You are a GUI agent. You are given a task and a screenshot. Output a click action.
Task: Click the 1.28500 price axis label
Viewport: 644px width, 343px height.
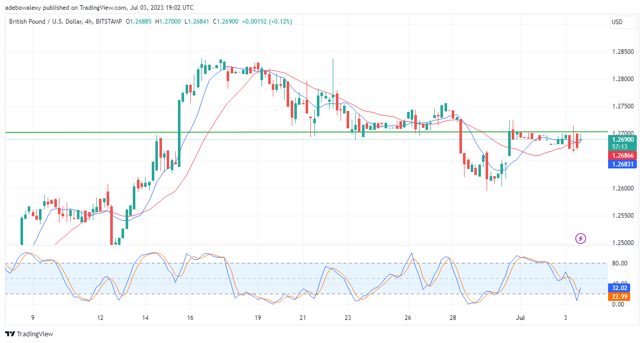[x=622, y=52]
